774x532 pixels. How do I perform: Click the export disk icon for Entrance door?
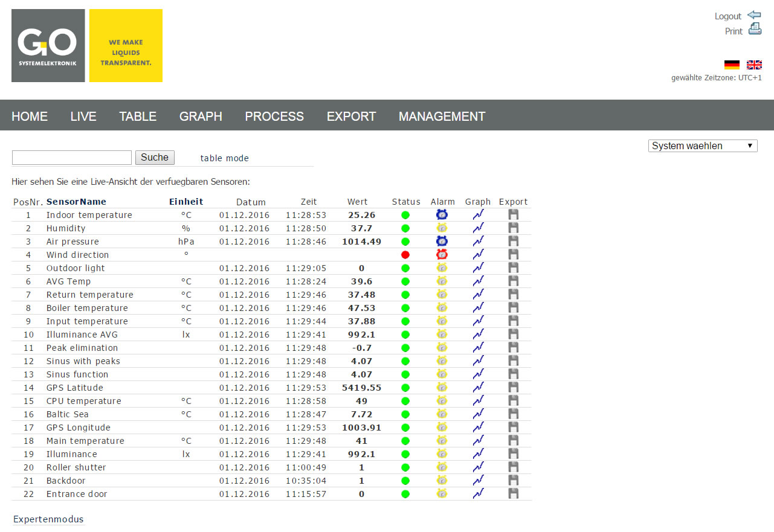pyautogui.click(x=513, y=493)
